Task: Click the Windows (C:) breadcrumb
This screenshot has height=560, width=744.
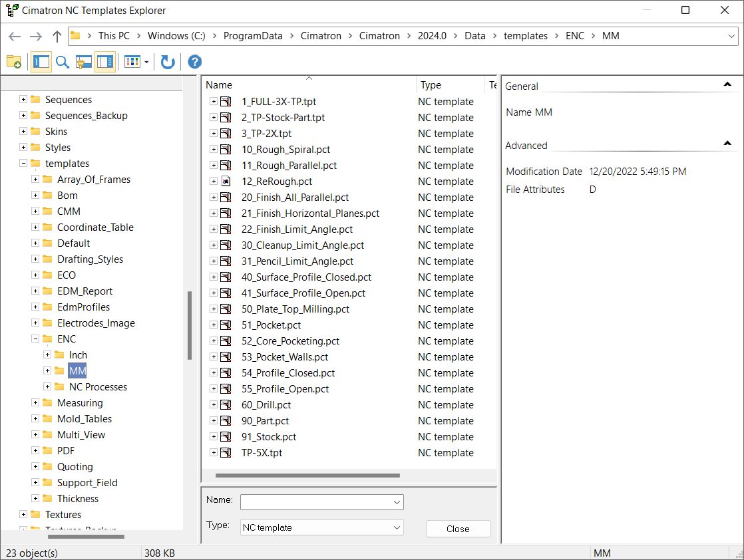Action: [176, 36]
